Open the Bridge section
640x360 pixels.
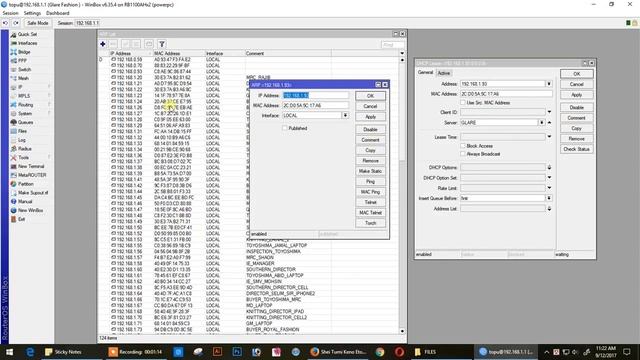(x=24, y=52)
